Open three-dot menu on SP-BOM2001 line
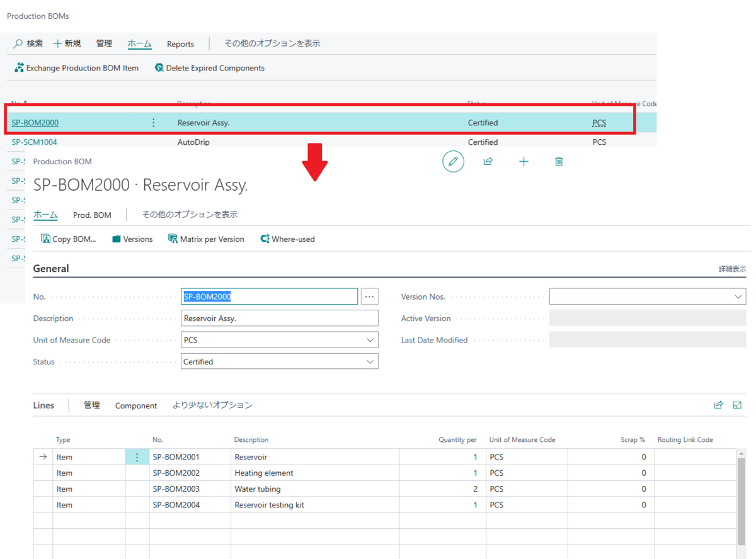 137,457
